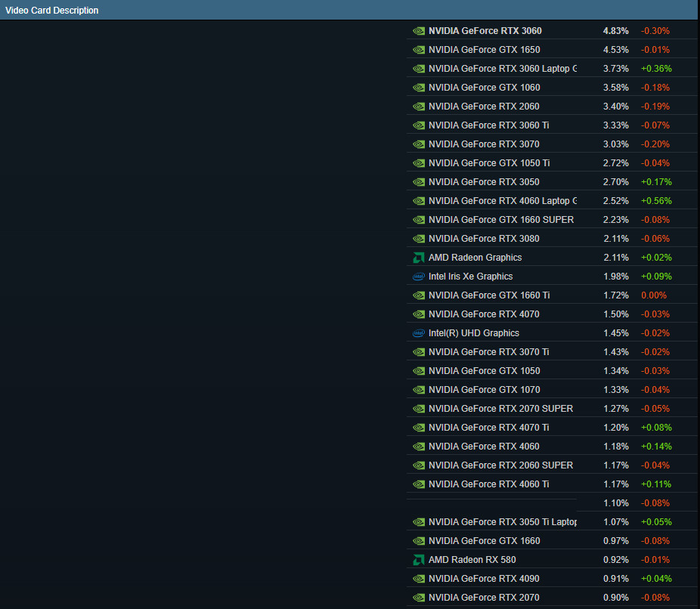The height and width of the screenshot is (609, 700).
Task: Click the AMD Radeon Graphics label
Action: click(475, 258)
